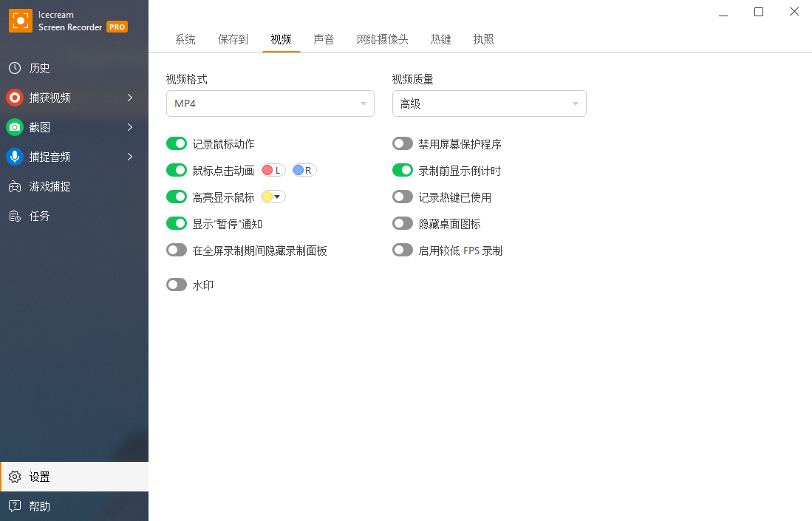Expand the 捕获视频 sidebar submenu
This screenshot has width=812, height=521.
131,98
